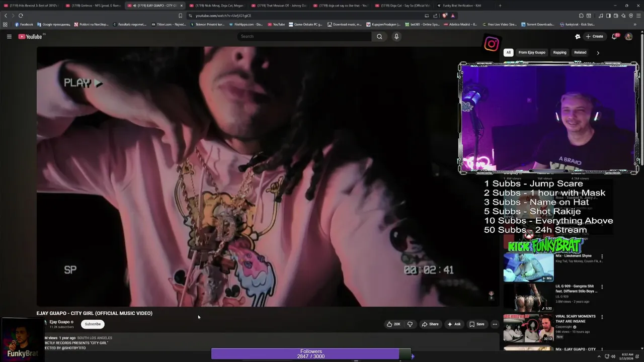Open the Brave Wallet icon

coord(616,16)
